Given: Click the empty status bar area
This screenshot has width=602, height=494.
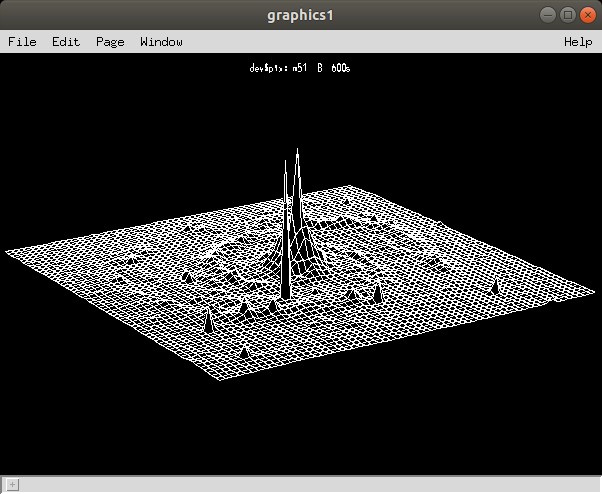Looking at the screenshot, I should pyautogui.click(x=300, y=485).
